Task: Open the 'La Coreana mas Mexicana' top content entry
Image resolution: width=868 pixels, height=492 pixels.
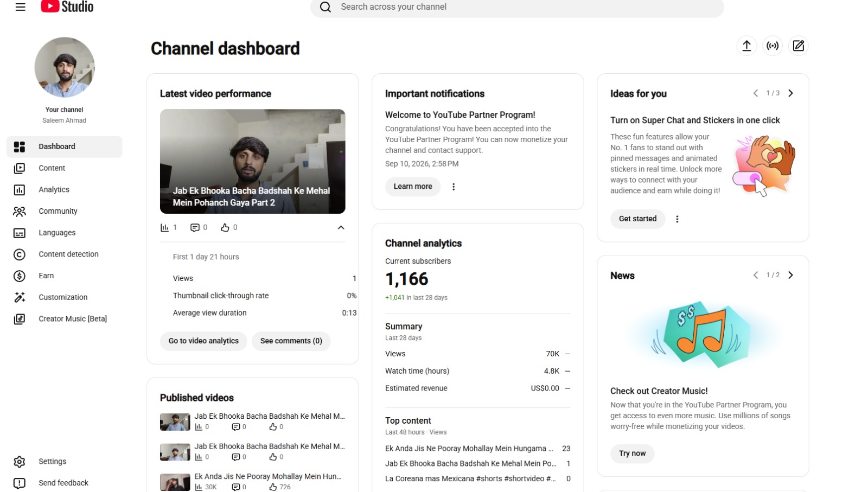Action: [x=470, y=478]
